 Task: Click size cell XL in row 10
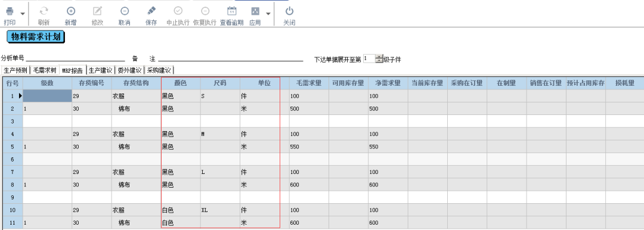tap(220, 210)
